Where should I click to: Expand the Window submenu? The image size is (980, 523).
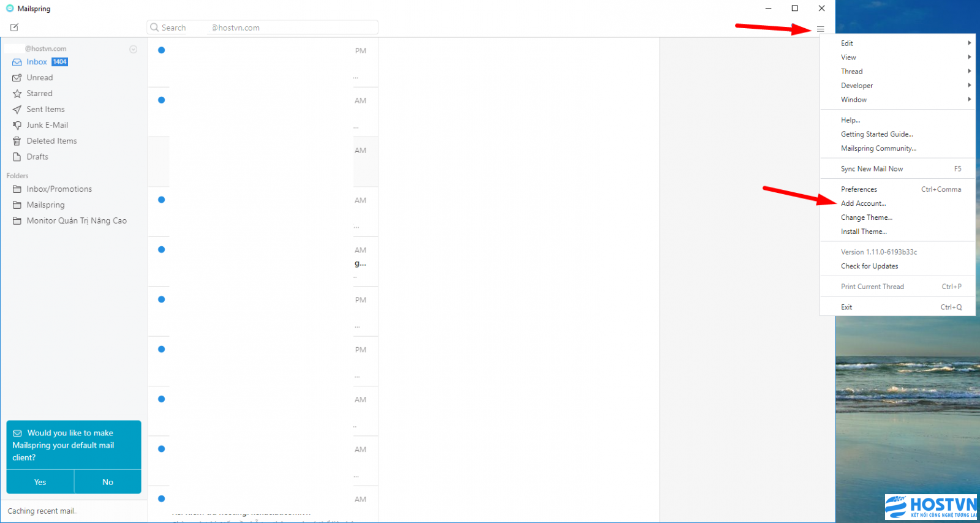tap(897, 99)
